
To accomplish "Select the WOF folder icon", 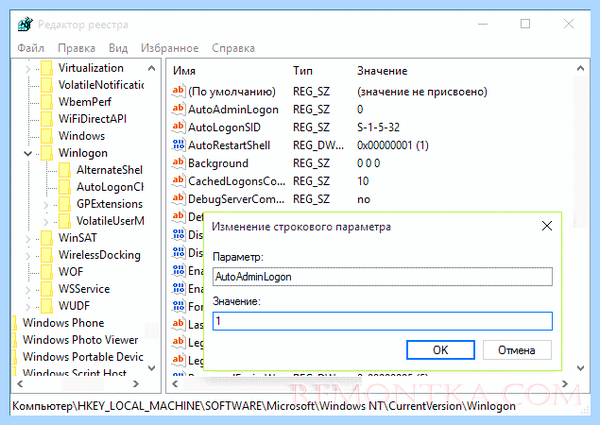I will coord(47,272).
